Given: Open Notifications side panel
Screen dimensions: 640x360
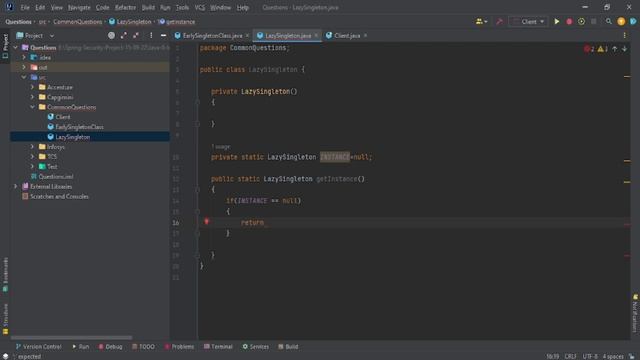Looking at the screenshot, I should click(x=635, y=313).
